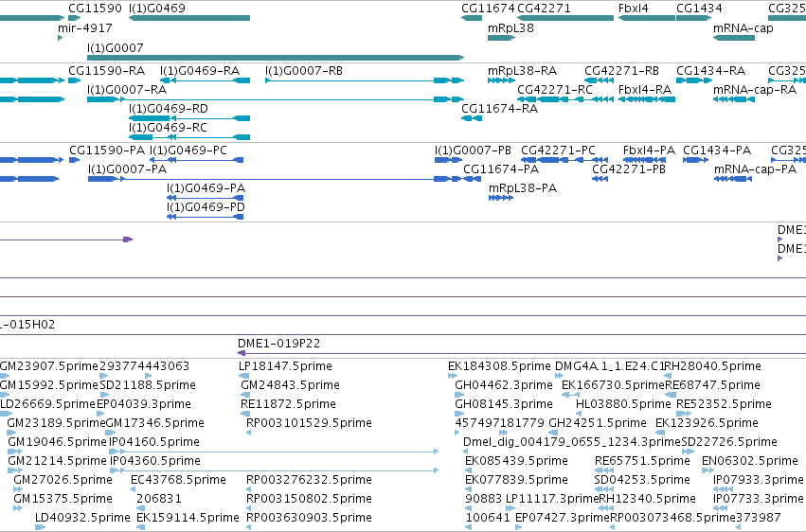Click EST GH08145.3prime label
The image size is (806, 532).
[x=504, y=404]
